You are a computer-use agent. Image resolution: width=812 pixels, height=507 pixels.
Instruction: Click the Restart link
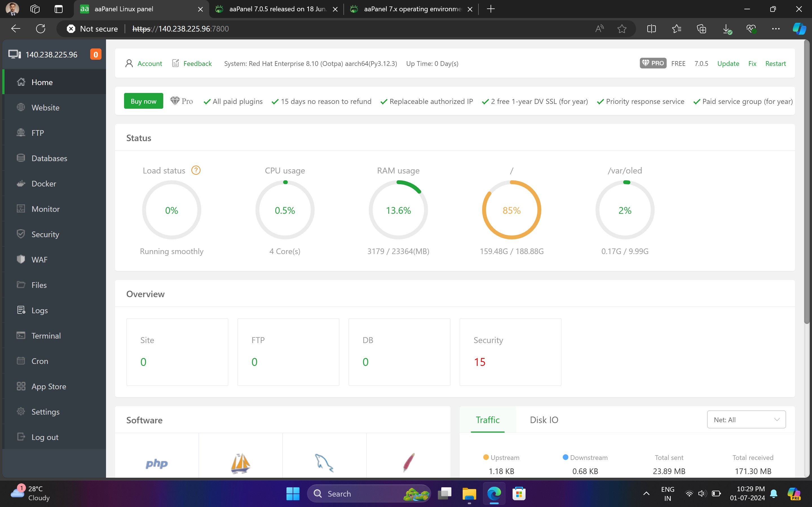click(775, 63)
